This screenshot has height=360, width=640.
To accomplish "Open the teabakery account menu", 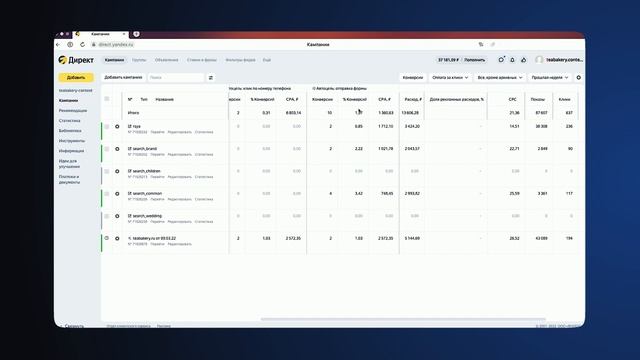I will (x=564, y=60).
